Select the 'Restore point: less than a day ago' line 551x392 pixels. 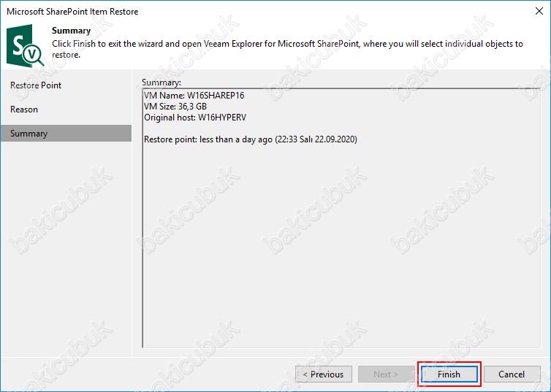250,139
